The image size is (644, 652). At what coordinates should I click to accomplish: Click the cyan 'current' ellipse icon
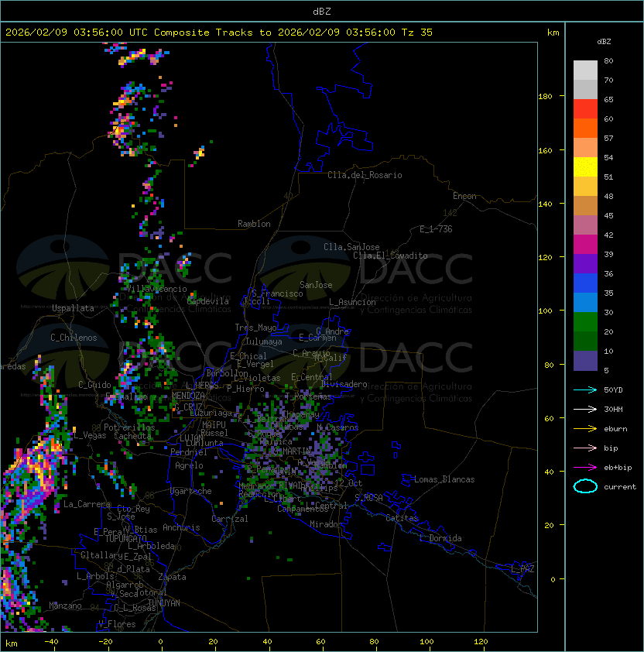click(585, 486)
